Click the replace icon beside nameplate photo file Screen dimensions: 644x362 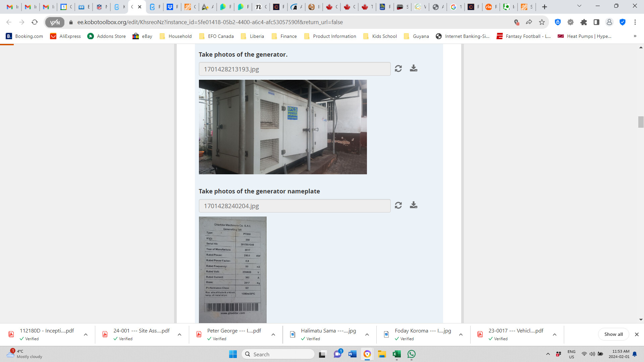click(398, 205)
